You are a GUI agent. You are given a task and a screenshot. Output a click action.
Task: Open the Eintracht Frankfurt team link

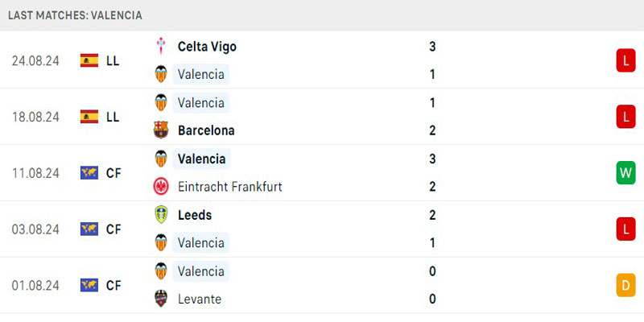[230, 187]
